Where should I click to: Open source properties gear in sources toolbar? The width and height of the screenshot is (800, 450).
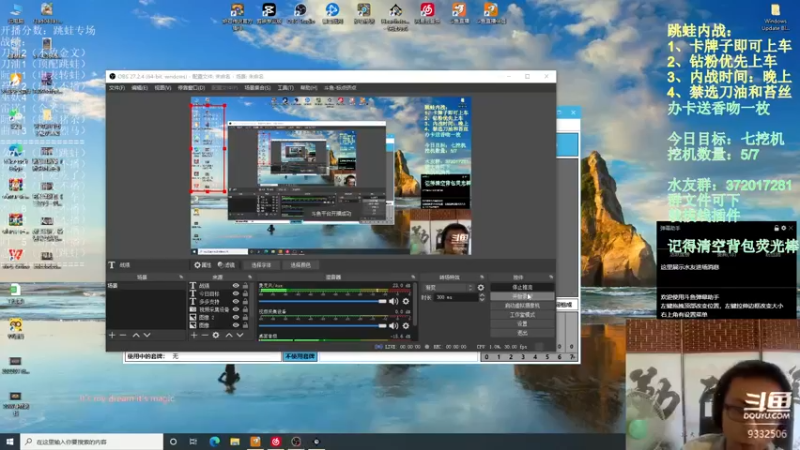[216, 335]
